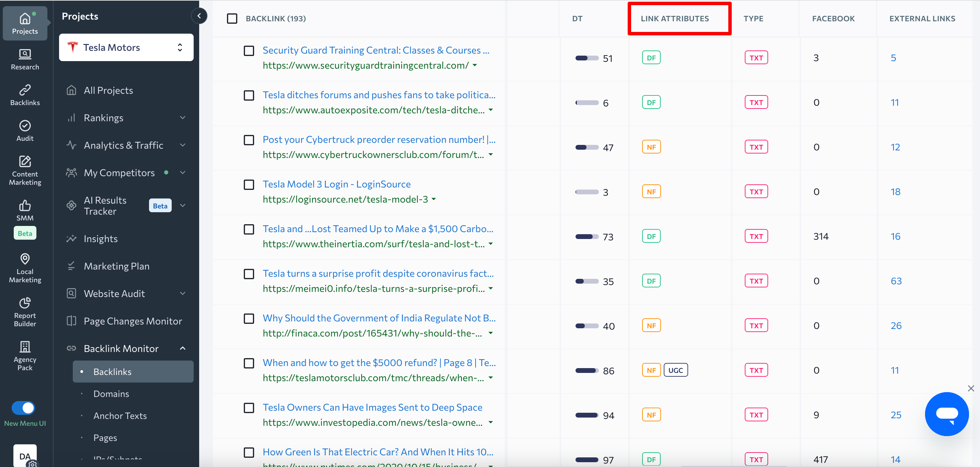
Task: Check the Tesla ditches forums row
Action: click(248, 95)
